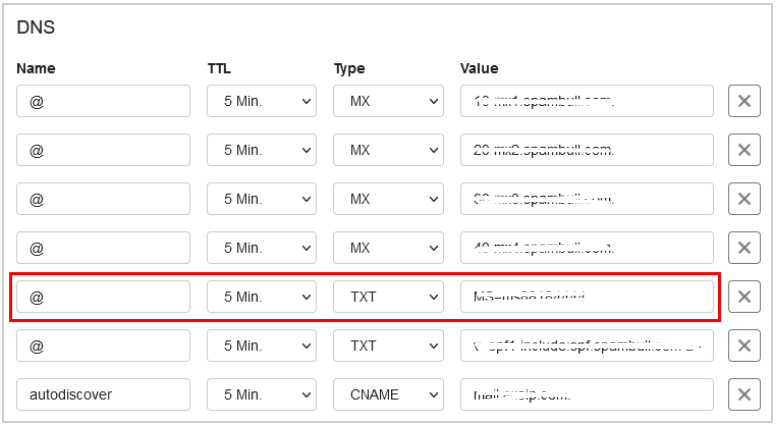This screenshot has width=777, height=431.
Task: Open TTL dropdown of the autodiscover row
Action: click(261, 395)
